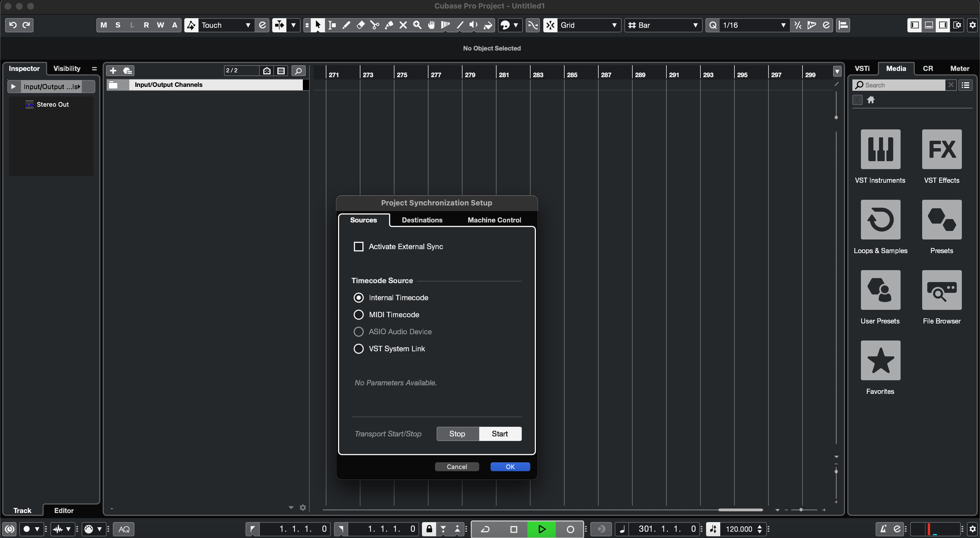
Task: Open VST Instruments in Media rack
Action: (880, 149)
